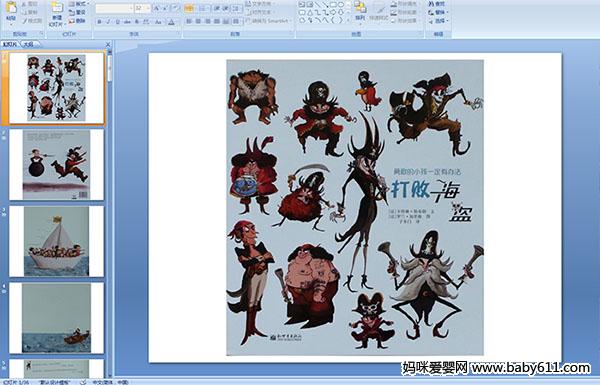Screen dimensions: 600x385
Task: Open the font size dropdown
Action: pyautogui.click(x=142, y=8)
